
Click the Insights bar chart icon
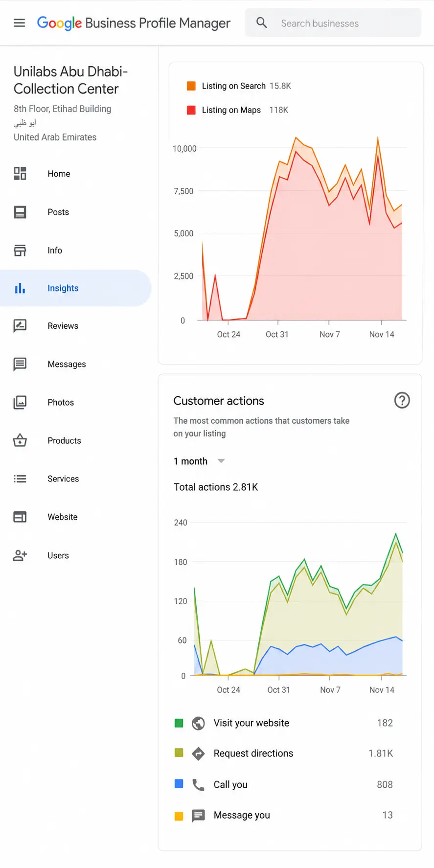[x=20, y=288]
